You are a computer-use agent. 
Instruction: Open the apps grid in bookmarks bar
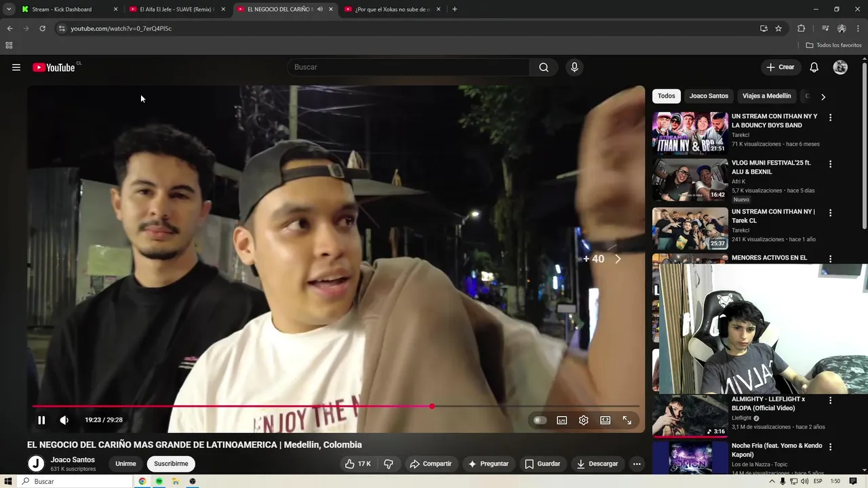tap(9, 45)
